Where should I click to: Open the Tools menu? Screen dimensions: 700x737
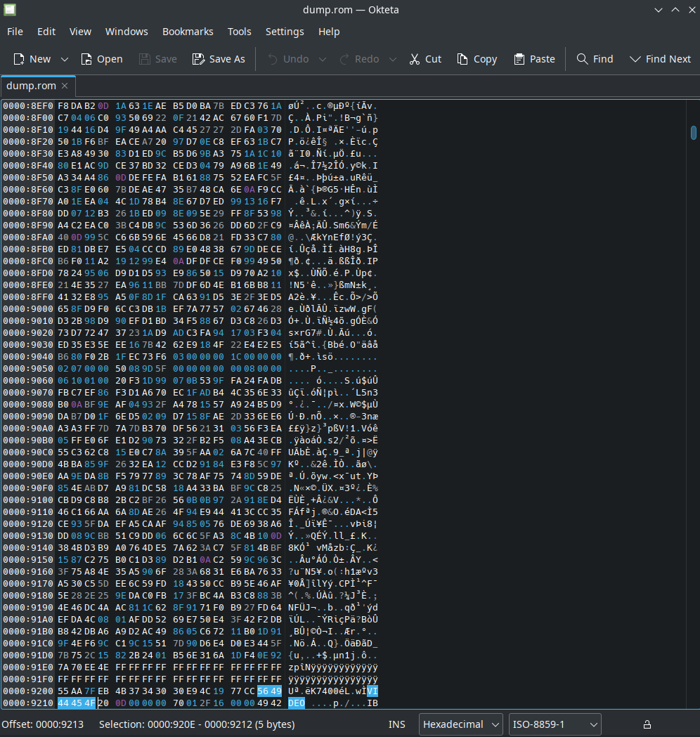pos(239,32)
